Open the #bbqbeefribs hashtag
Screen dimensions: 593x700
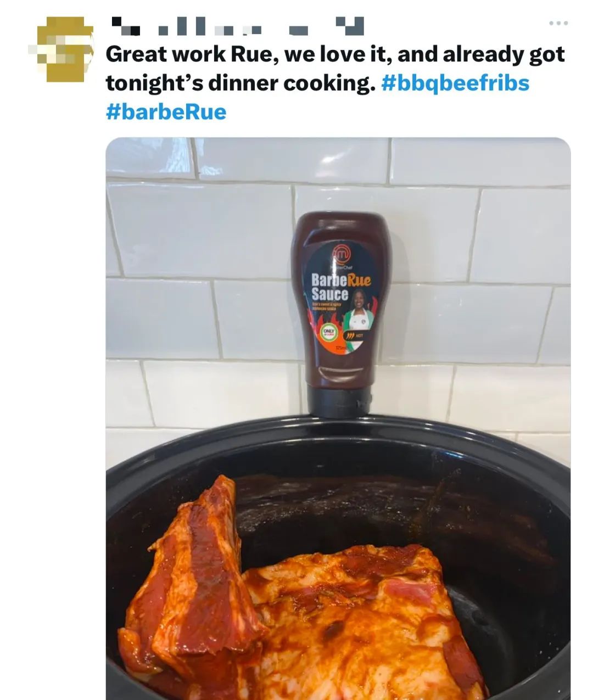click(x=455, y=83)
